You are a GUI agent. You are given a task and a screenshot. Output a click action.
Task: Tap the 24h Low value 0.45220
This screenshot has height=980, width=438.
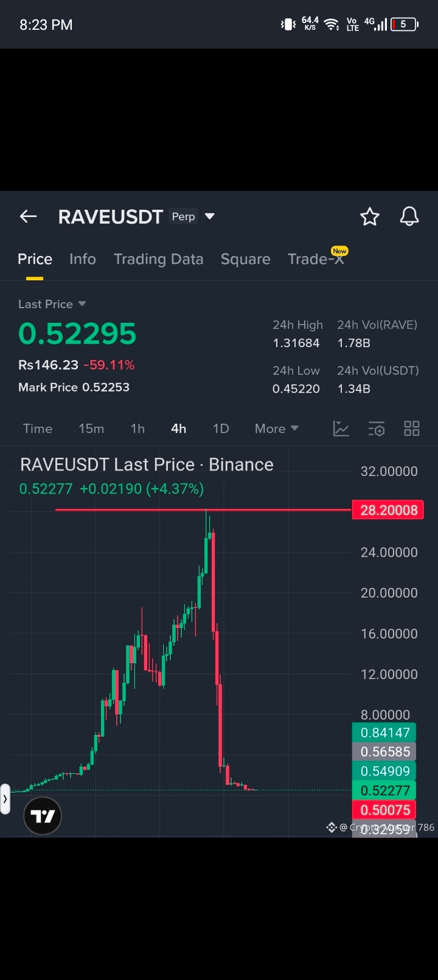(x=296, y=388)
